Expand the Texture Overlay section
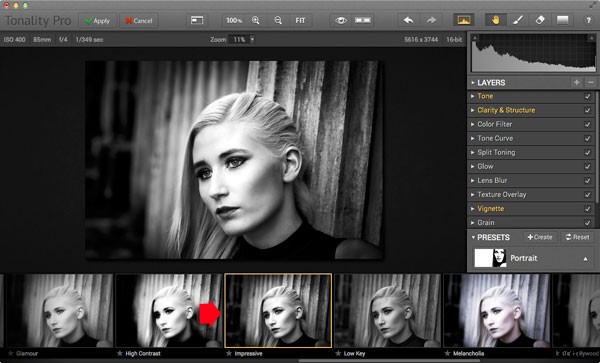 pos(473,195)
